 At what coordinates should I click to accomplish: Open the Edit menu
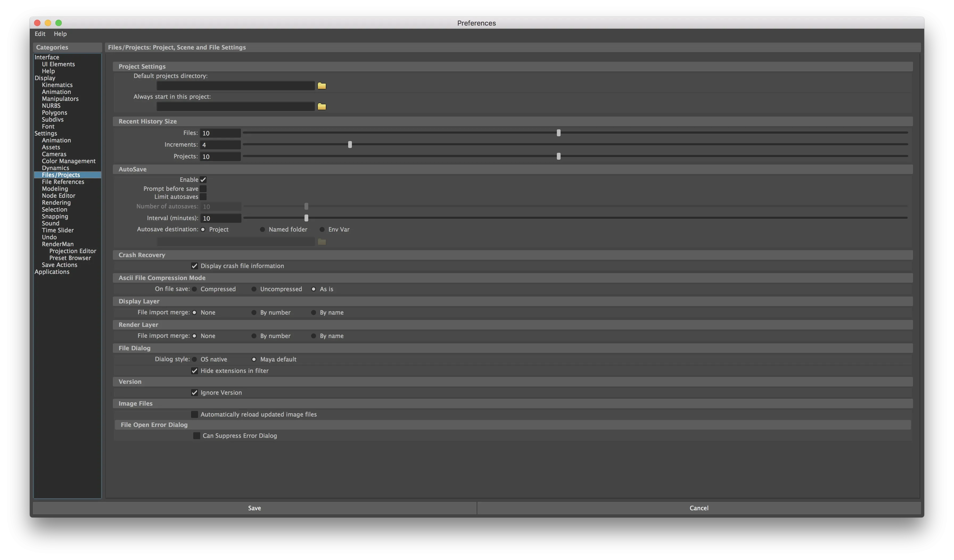pos(40,34)
